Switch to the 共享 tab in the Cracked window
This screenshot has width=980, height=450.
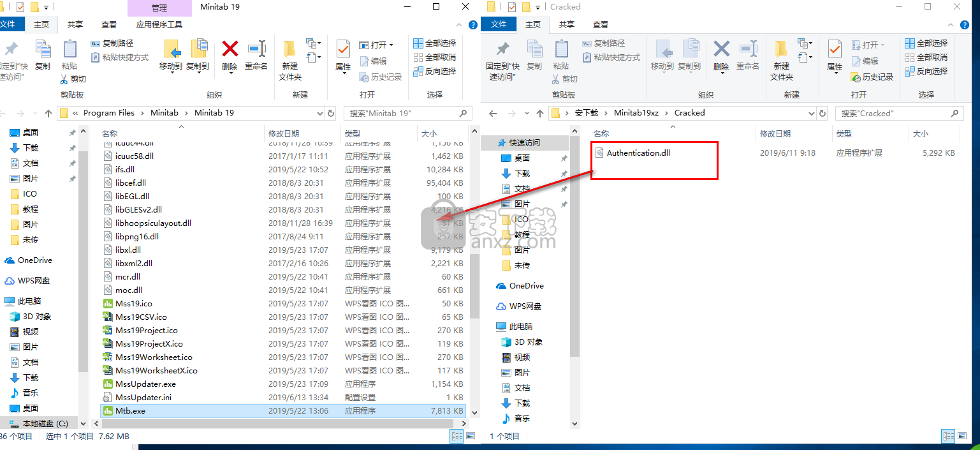coord(567,25)
